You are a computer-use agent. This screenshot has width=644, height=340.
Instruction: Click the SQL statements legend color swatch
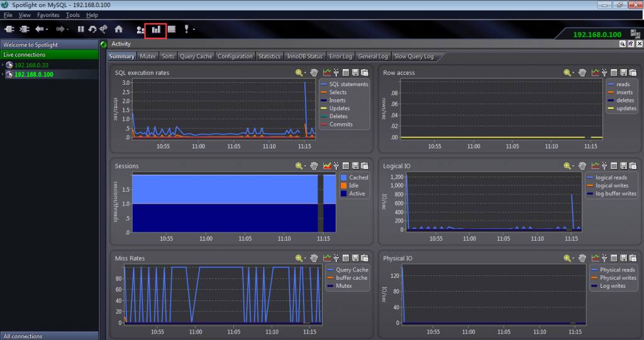pos(324,84)
